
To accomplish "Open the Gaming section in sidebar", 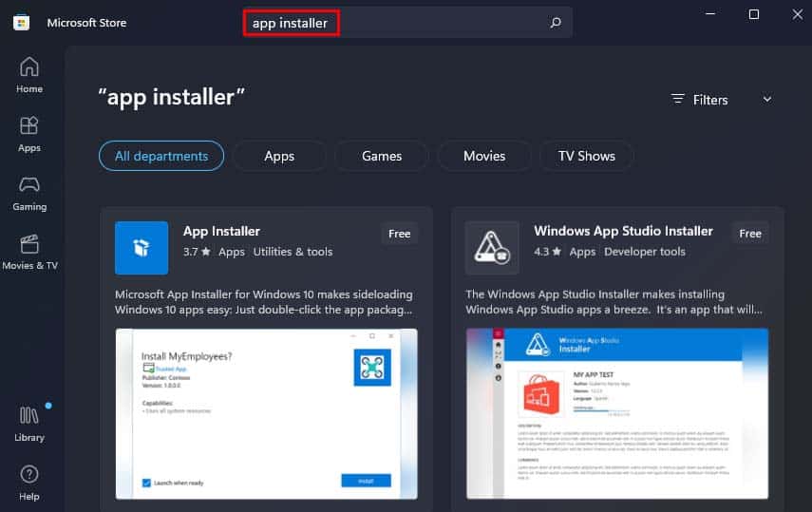I will (29, 194).
